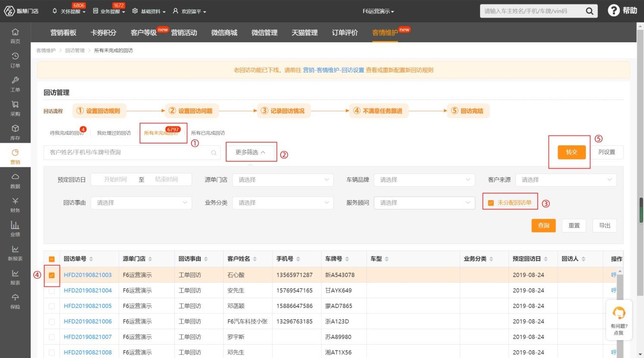The width and height of the screenshot is (644, 358).
Task: Sort by 预定回访日 column arrows
Action: click(x=546, y=259)
